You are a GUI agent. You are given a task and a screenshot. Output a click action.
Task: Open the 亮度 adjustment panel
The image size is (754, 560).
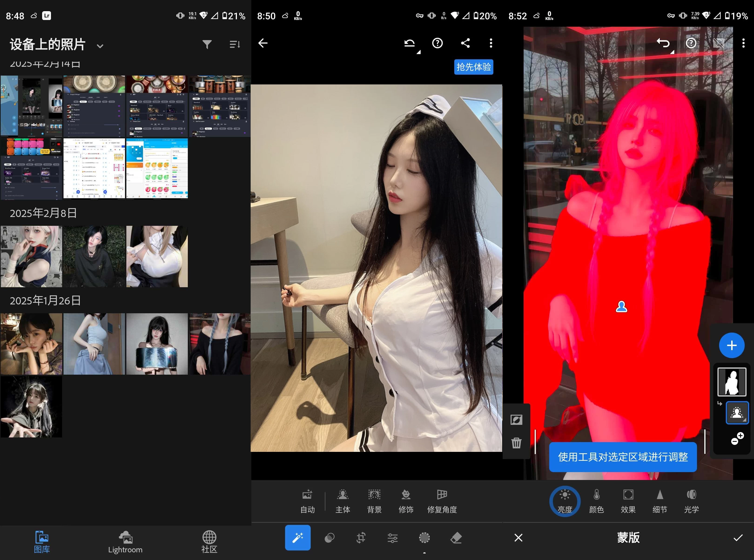click(565, 501)
